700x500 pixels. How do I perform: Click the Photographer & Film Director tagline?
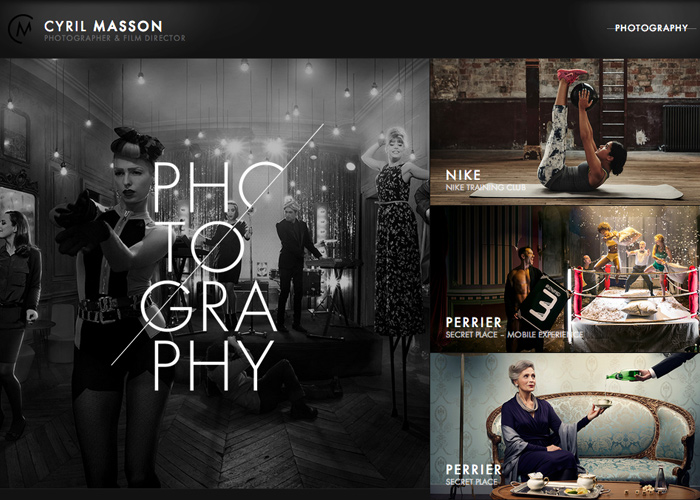(x=115, y=38)
